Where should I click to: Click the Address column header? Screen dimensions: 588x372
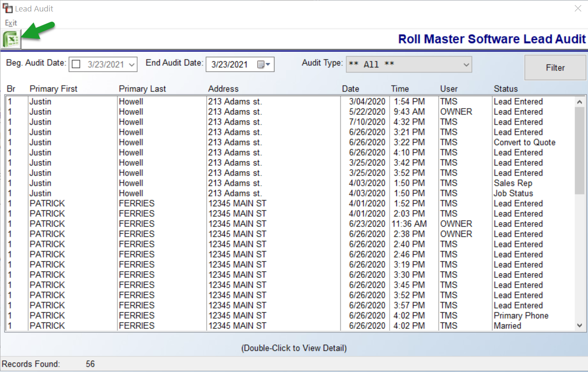[x=223, y=89]
